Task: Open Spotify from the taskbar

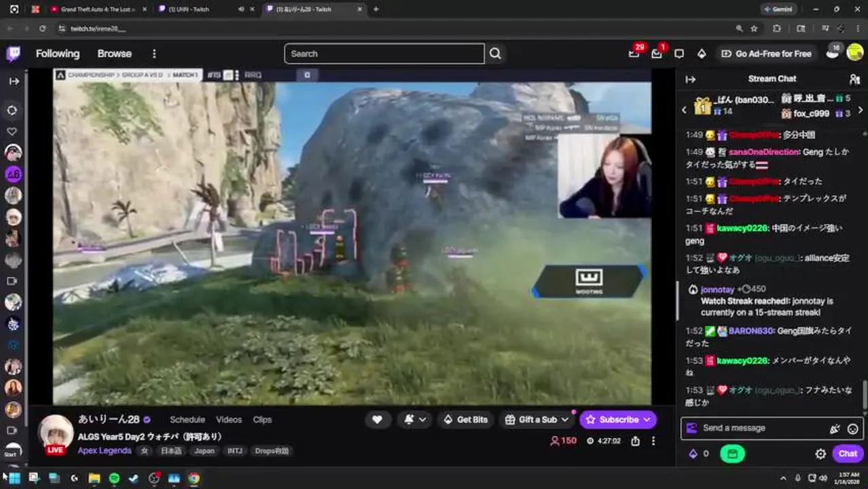Action: tap(114, 478)
